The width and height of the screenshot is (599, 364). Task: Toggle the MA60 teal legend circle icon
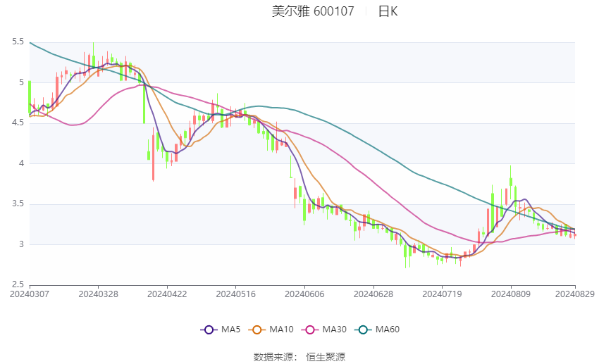[364, 330]
